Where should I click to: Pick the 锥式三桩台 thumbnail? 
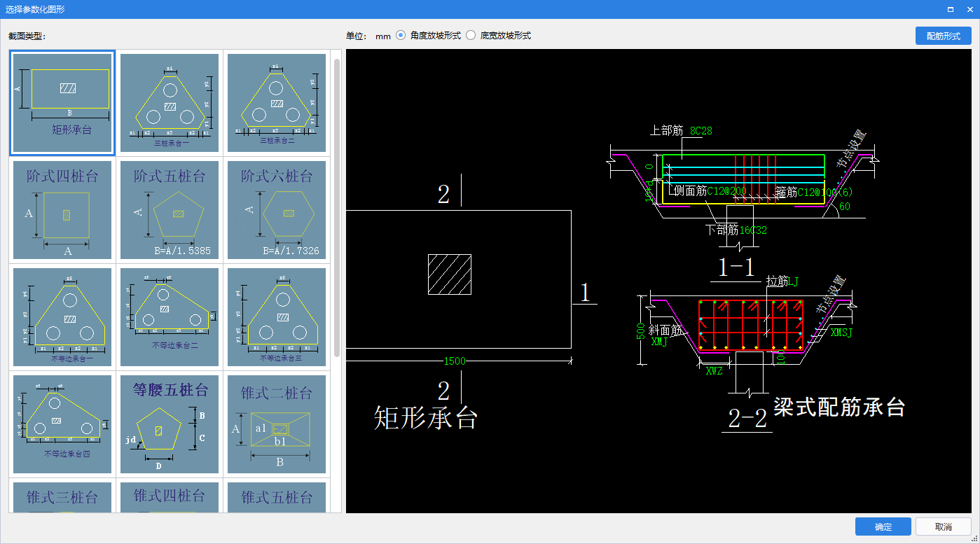click(x=62, y=497)
